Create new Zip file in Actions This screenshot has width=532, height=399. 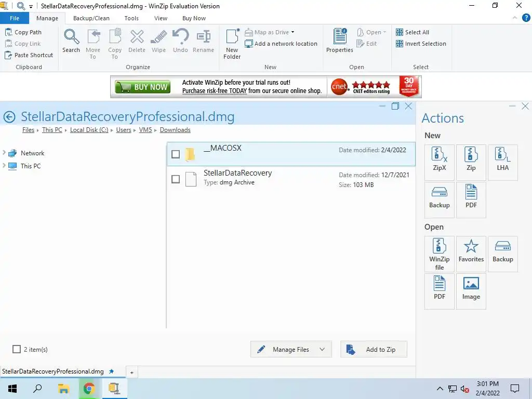pos(471,162)
